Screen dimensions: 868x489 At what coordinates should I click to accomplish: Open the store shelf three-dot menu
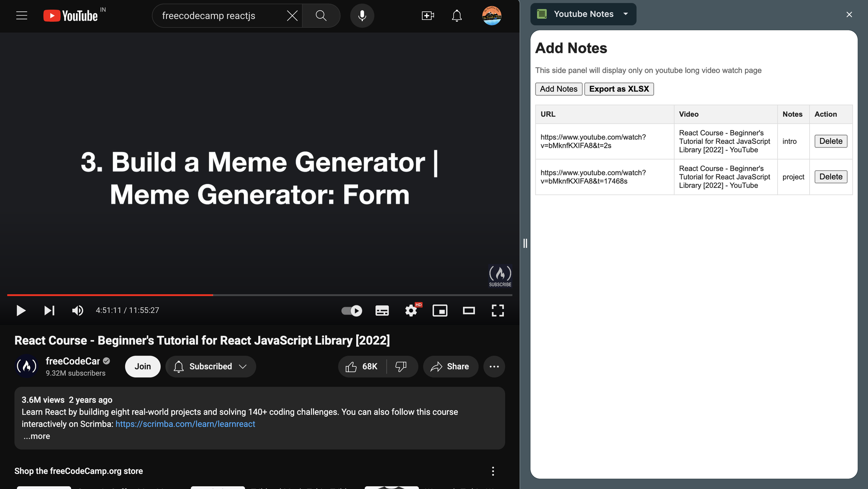coord(493,471)
